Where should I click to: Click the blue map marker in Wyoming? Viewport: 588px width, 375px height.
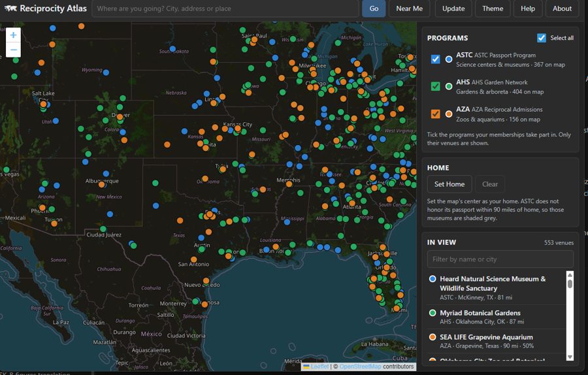click(106, 73)
